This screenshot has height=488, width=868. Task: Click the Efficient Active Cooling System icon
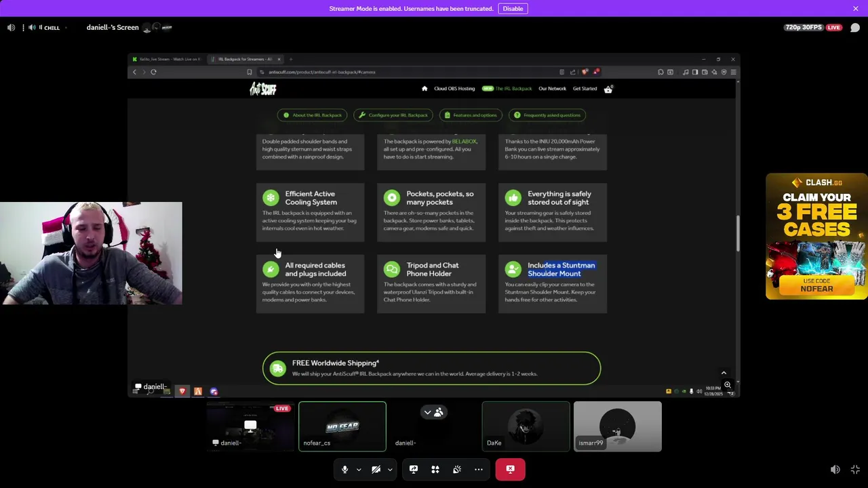pos(271,198)
